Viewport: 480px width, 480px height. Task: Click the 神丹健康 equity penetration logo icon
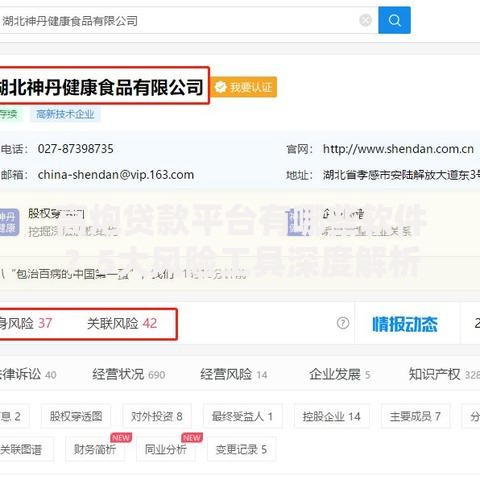pos(9,222)
